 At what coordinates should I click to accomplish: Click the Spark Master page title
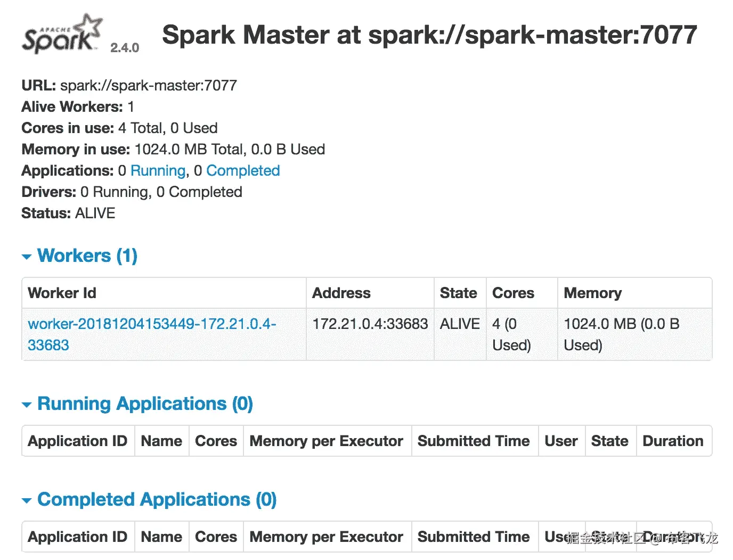[x=429, y=35]
